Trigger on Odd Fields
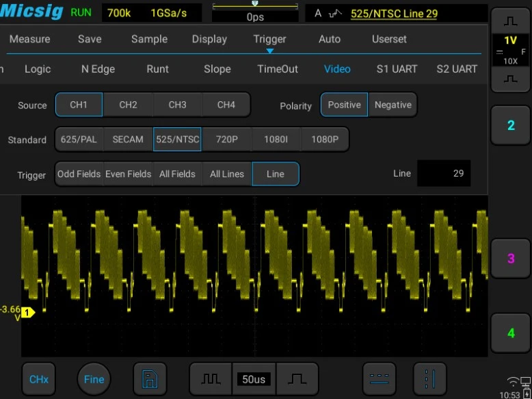 [x=79, y=174]
